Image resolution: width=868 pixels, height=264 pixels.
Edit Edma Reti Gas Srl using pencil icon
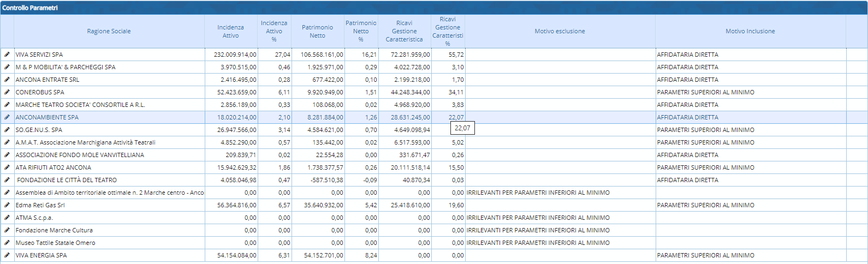[x=7, y=205]
